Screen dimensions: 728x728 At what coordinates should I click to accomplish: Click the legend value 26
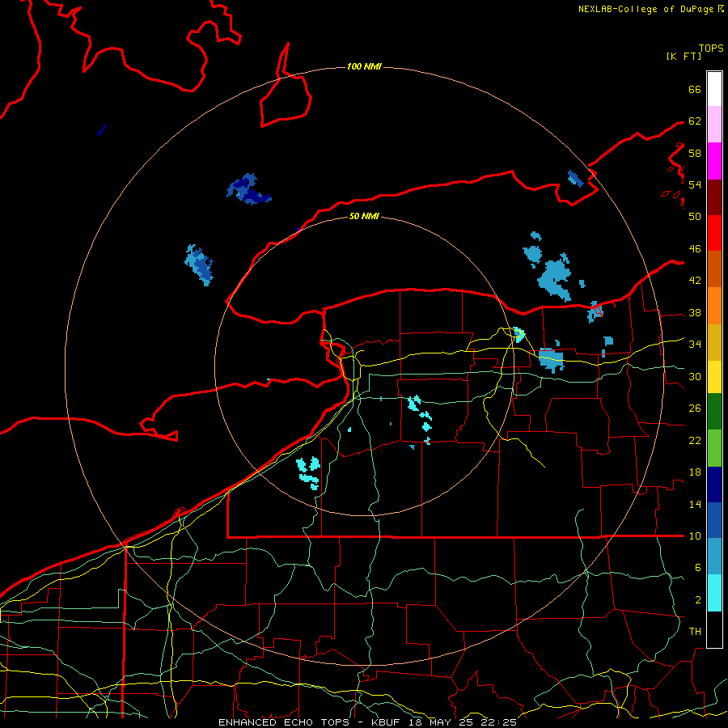pyautogui.click(x=695, y=408)
